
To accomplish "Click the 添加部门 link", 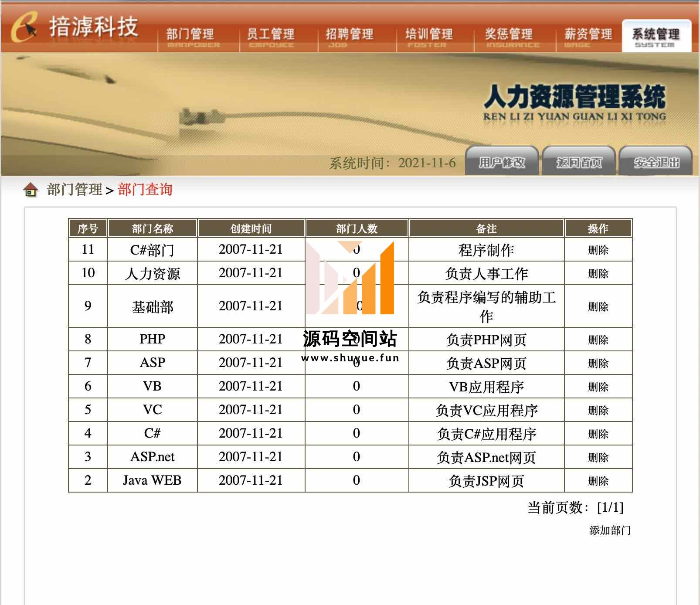I will click(610, 530).
